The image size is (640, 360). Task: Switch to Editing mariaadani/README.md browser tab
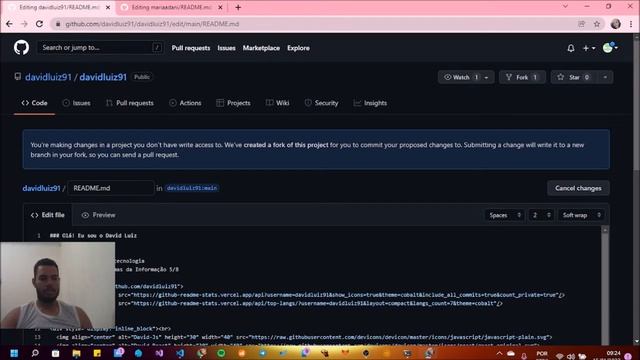click(x=171, y=7)
